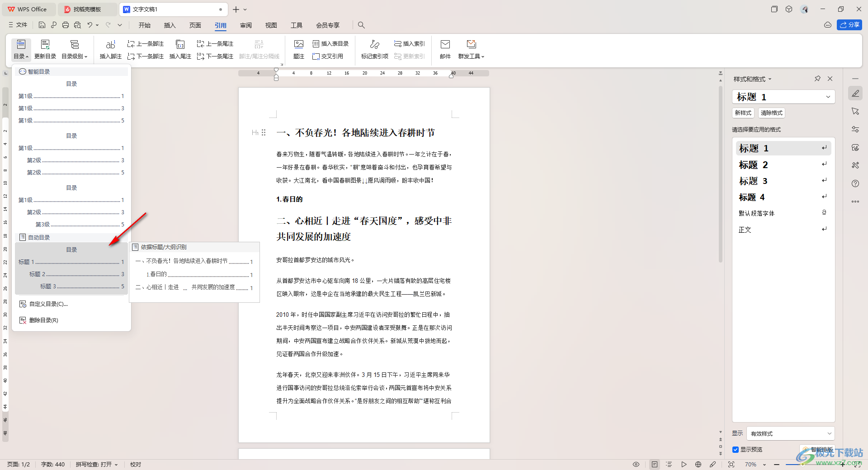Click the print icon in quick access toolbar
Screen dimensions: 868x470
[x=66, y=25]
